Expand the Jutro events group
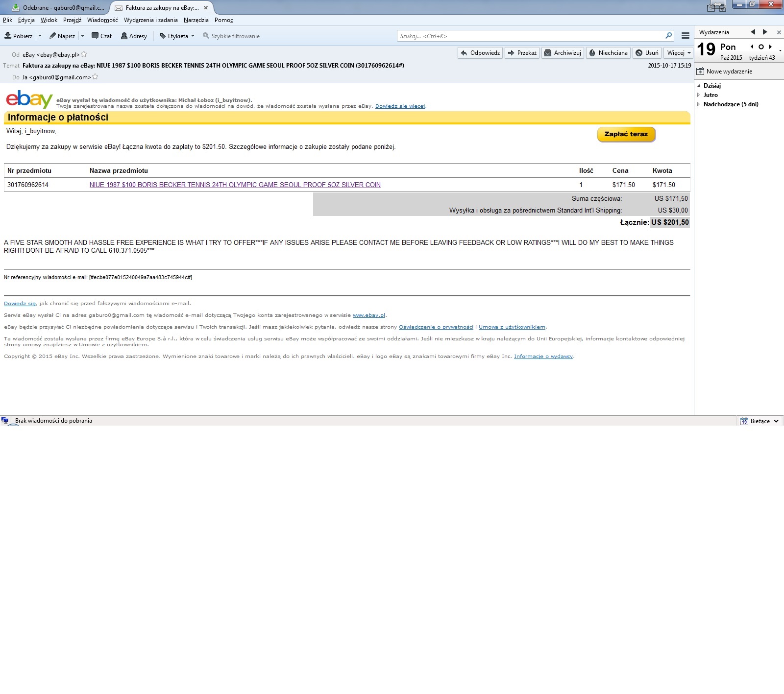The width and height of the screenshot is (784, 694). pos(699,95)
